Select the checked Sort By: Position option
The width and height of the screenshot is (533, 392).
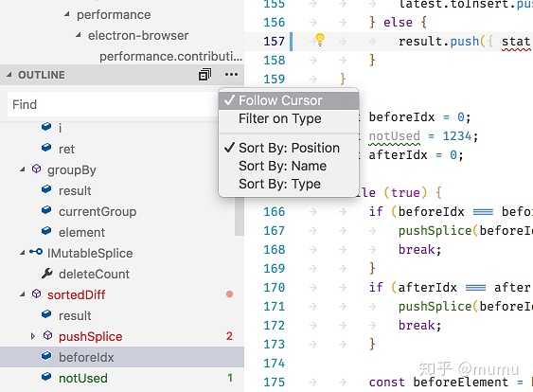(x=289, y=148)
